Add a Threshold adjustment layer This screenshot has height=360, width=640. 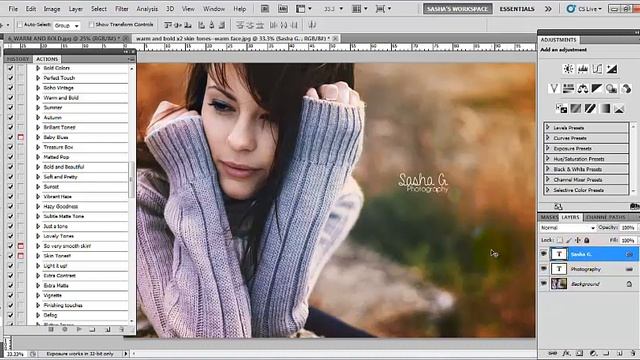tap(590, 108)
